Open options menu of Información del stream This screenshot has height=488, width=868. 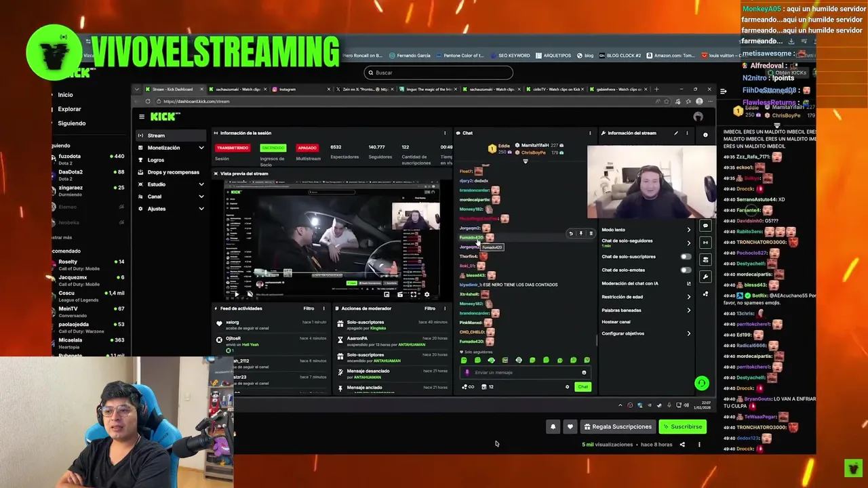(687, 133)
